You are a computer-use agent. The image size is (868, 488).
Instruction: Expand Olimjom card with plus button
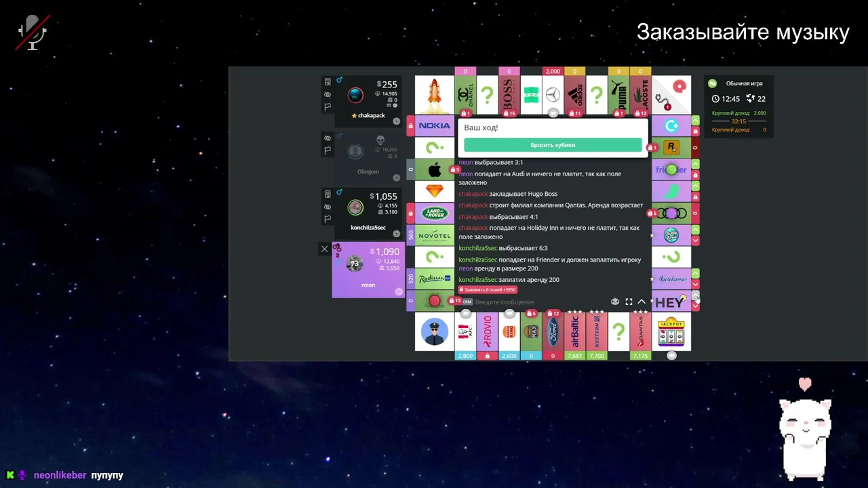[x=397, y=179]
